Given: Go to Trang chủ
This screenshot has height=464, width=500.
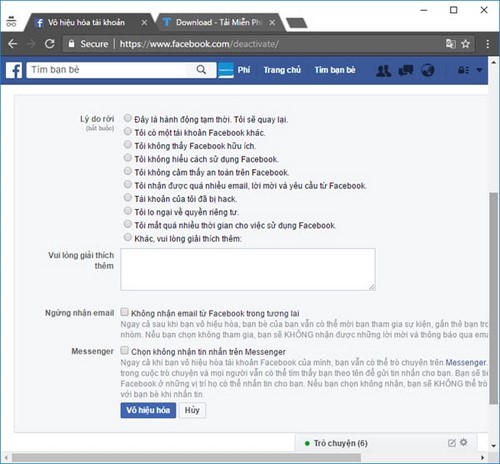Looking at the screenshot, I should 282,70.
